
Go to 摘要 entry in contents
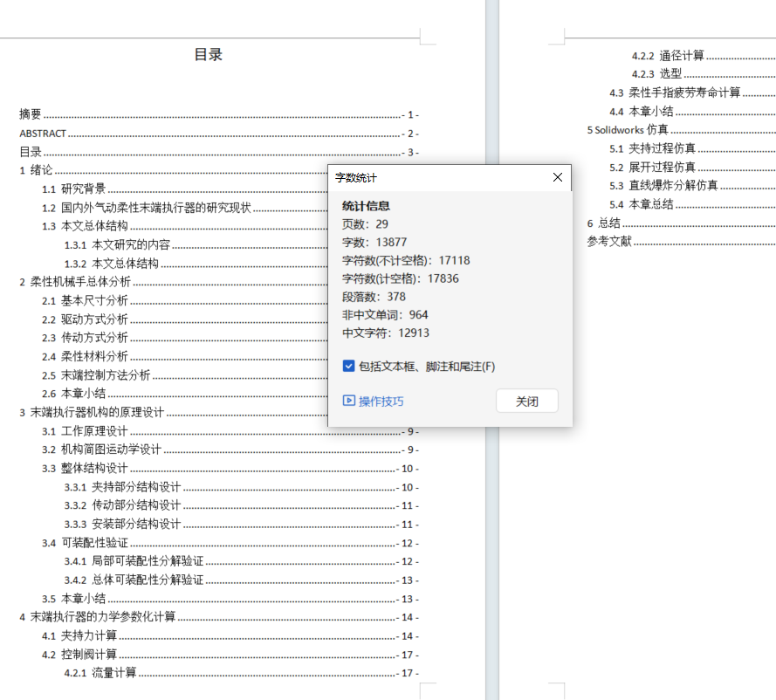219,114
